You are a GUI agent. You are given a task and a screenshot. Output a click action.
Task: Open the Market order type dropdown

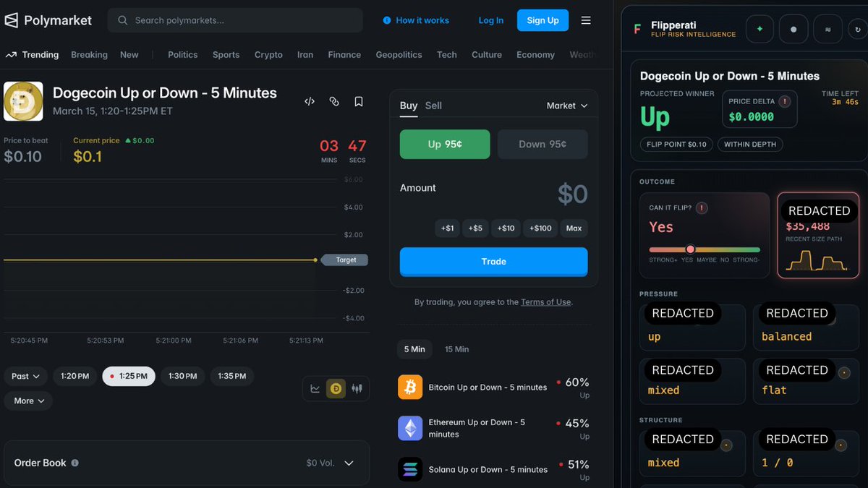tap(567, 106)
